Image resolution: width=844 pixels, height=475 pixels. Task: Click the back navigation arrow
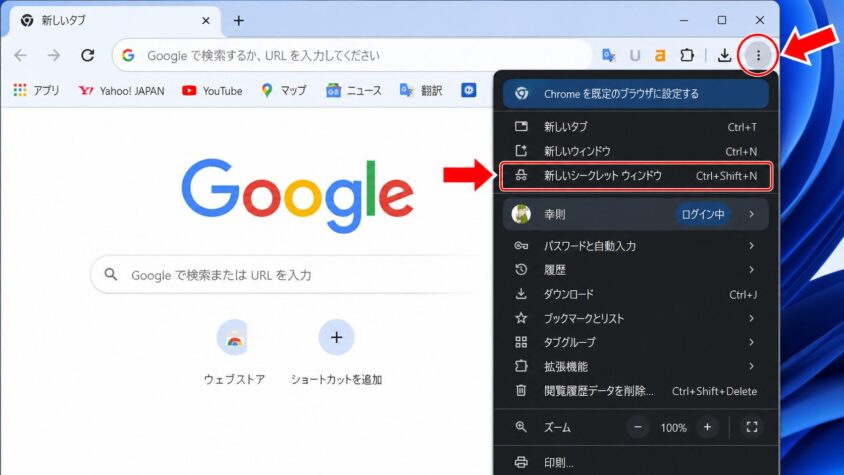tap(20, 55)
